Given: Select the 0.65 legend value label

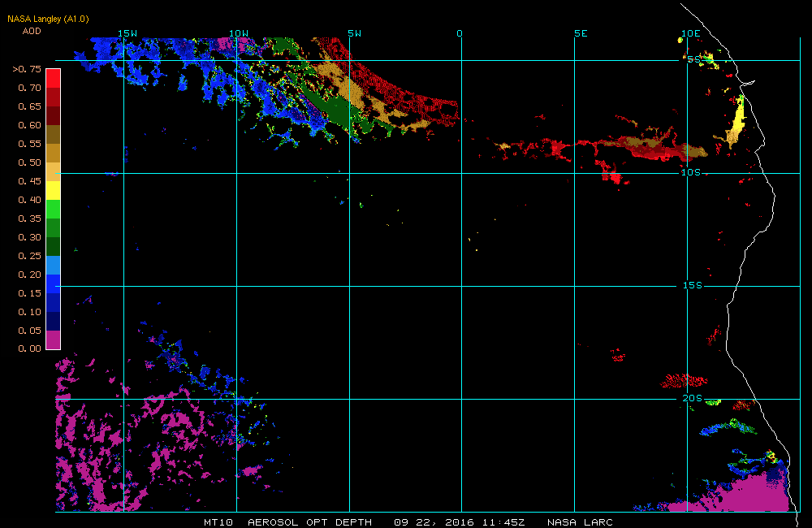Looking at the screenshot, I should pos(29,106).
